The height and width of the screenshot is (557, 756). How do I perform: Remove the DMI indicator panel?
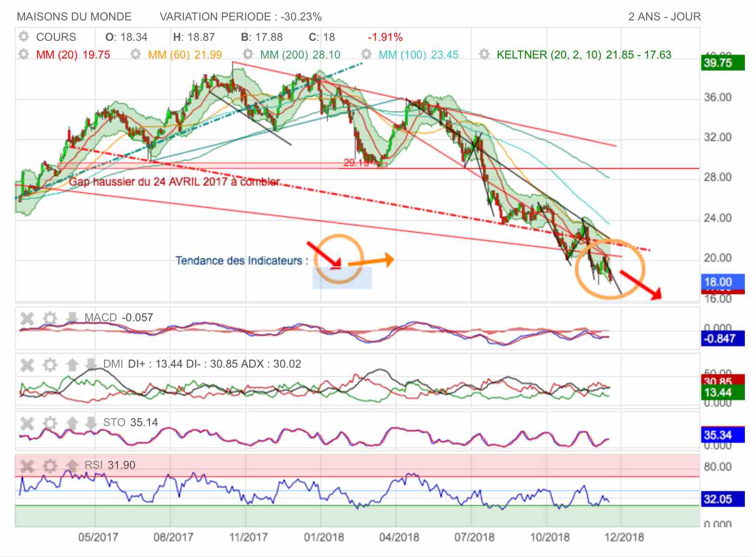(27, 365)
